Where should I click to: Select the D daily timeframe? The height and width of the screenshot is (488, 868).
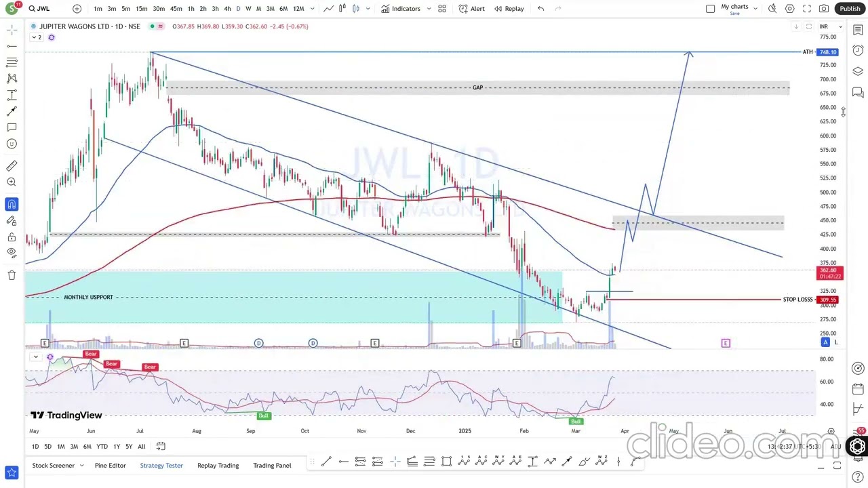(238, 9)
